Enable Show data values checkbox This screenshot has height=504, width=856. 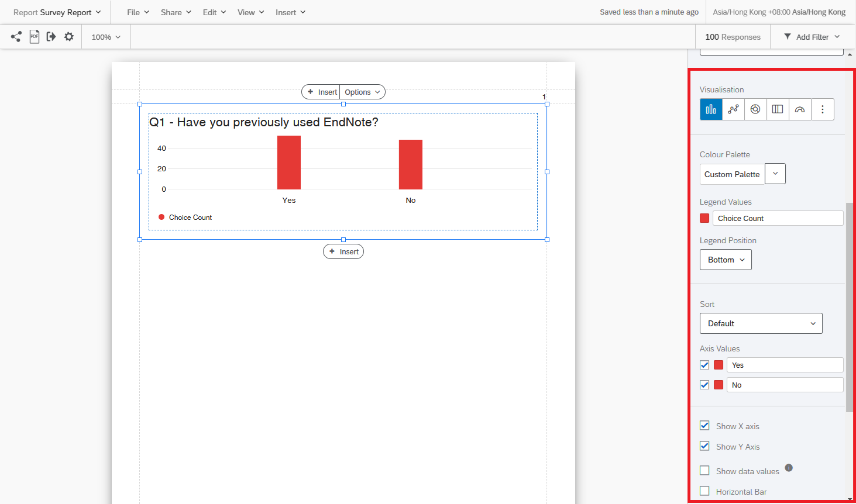[x=704, y=471]
